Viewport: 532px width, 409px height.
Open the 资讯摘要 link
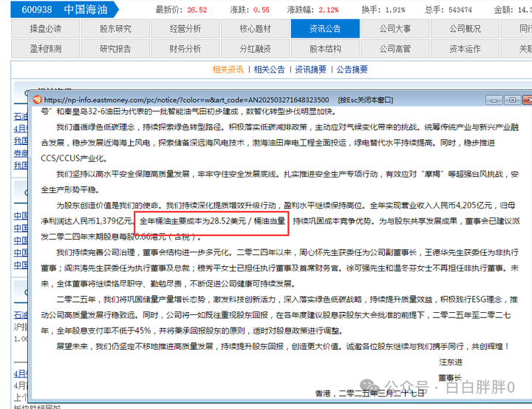[310, 70]
